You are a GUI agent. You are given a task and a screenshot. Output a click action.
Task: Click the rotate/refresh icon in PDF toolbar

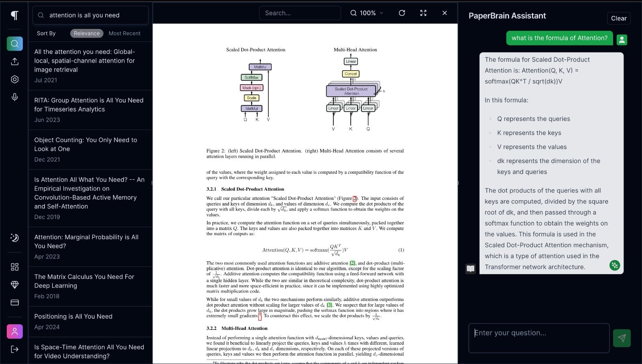click(402, 13)
